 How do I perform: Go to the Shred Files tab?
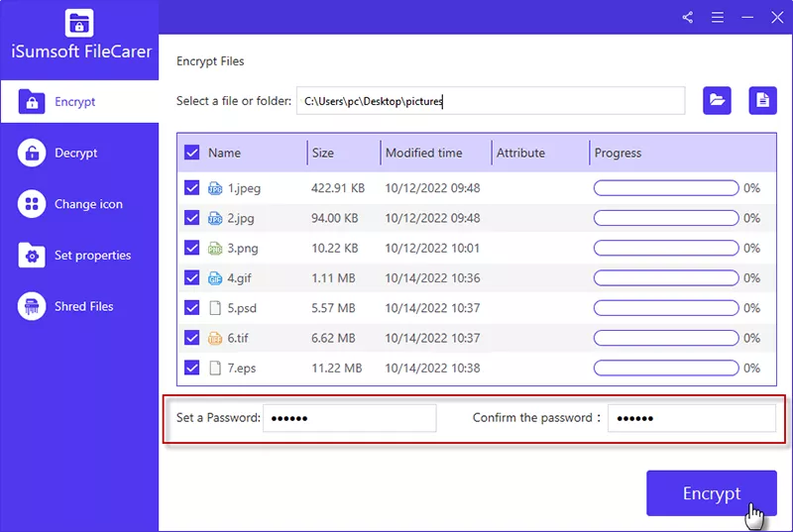[x=83, y=307]
